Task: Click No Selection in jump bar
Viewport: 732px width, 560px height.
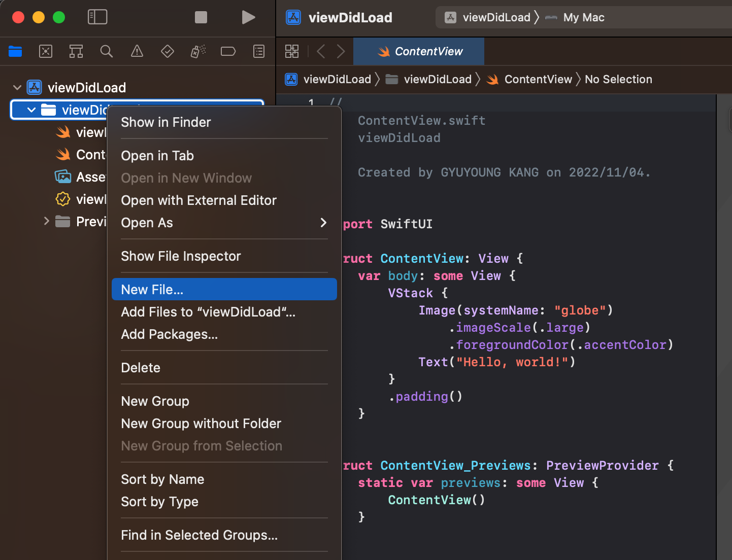Action: pos(618,79)
